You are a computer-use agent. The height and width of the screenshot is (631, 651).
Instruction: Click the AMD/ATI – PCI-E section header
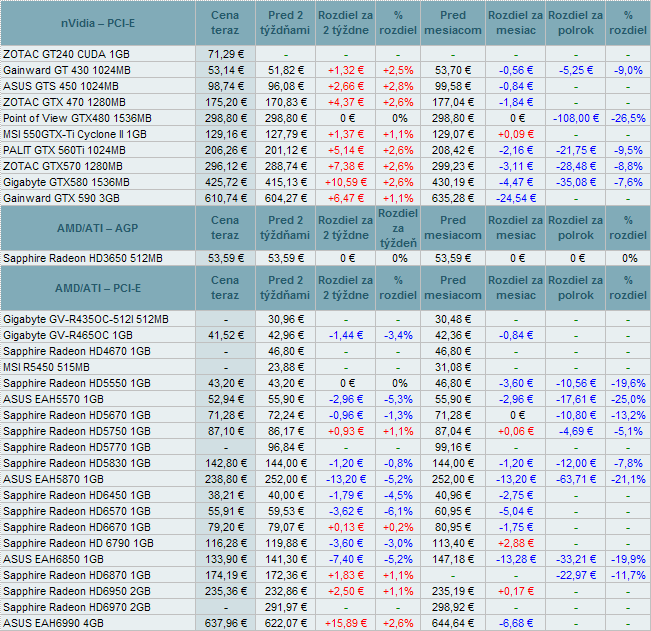point(98,288)
